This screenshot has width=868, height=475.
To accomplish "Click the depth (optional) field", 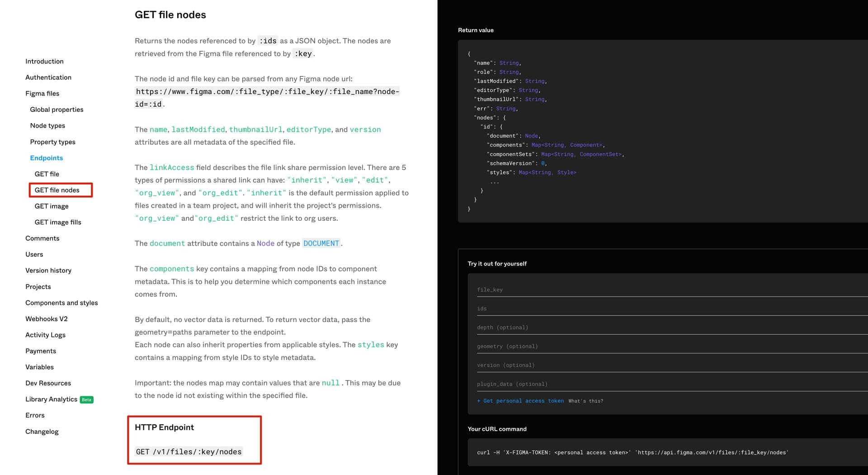I will (x=672, y=328).
